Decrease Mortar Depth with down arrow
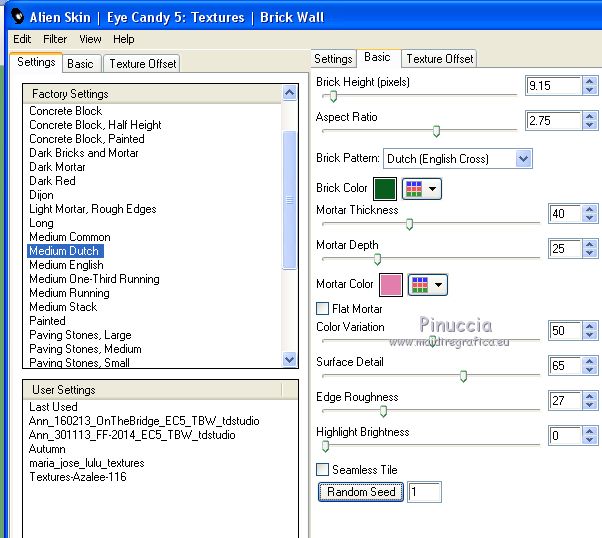Viewport: 602px width, 538px height. [x=590, y=253]
